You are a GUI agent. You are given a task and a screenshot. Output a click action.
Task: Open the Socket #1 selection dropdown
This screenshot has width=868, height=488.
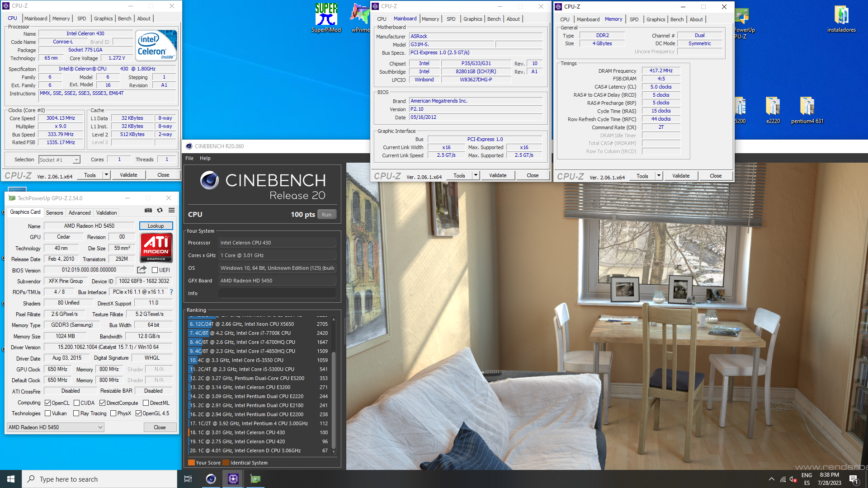[59, 160]
